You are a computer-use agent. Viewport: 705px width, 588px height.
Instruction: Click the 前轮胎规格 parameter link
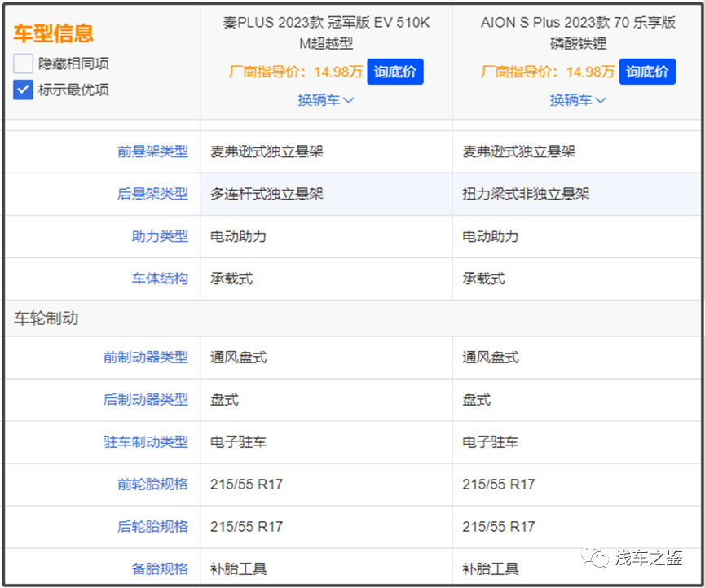tap(152, 485)
